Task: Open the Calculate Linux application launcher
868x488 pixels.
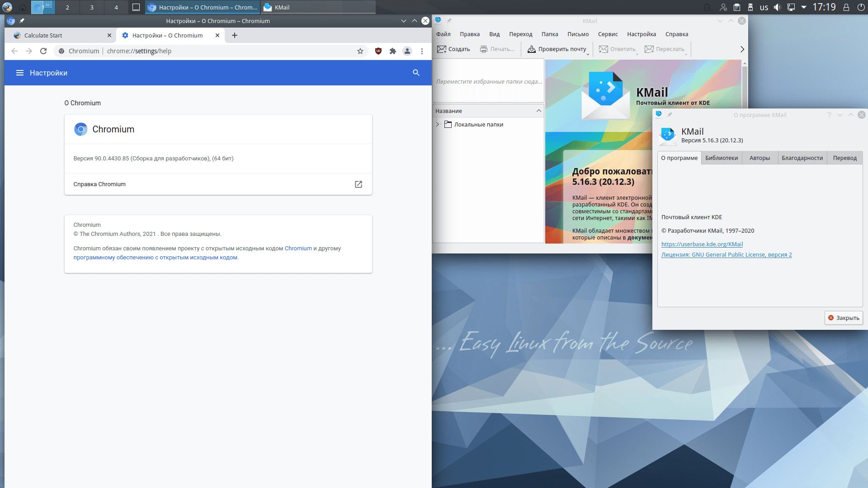Action: pos(7,7)
